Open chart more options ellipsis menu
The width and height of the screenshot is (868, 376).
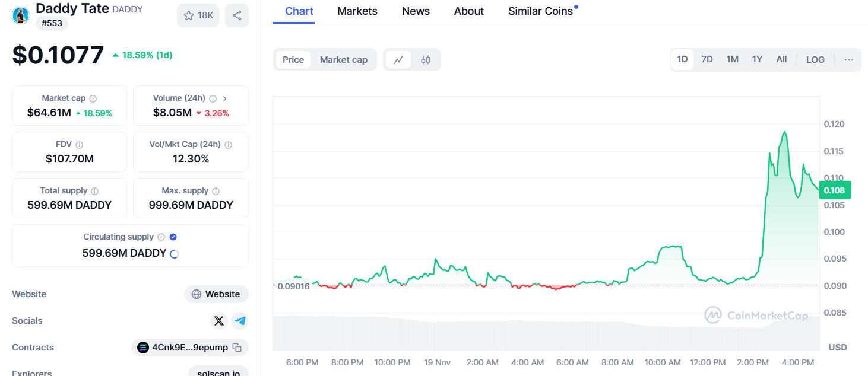click(x=849, y=59)
